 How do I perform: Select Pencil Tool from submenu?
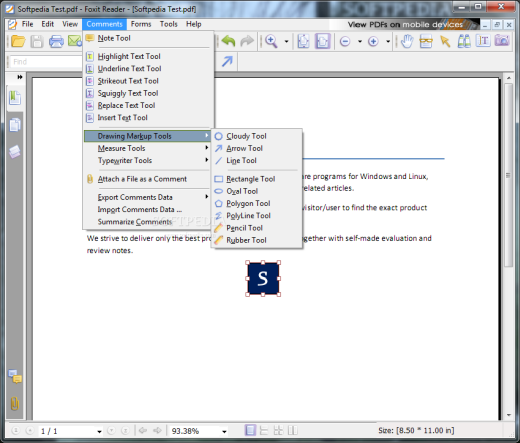[x=257, y=228]
